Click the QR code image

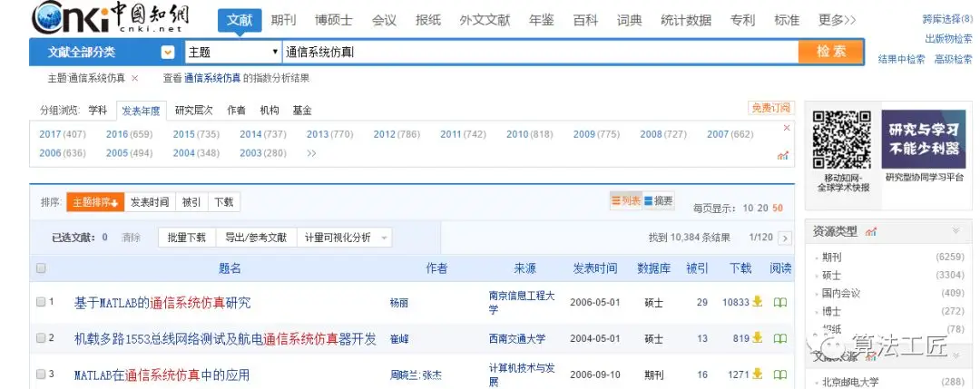click(842, 140)
